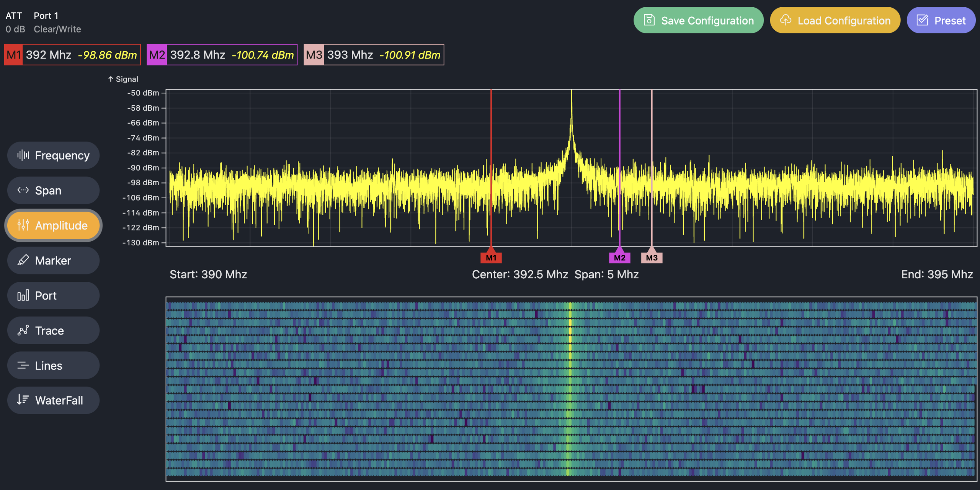Click the ATT 0 dB indicator
This screenshot has width=980, height=490.
[15, 23]
